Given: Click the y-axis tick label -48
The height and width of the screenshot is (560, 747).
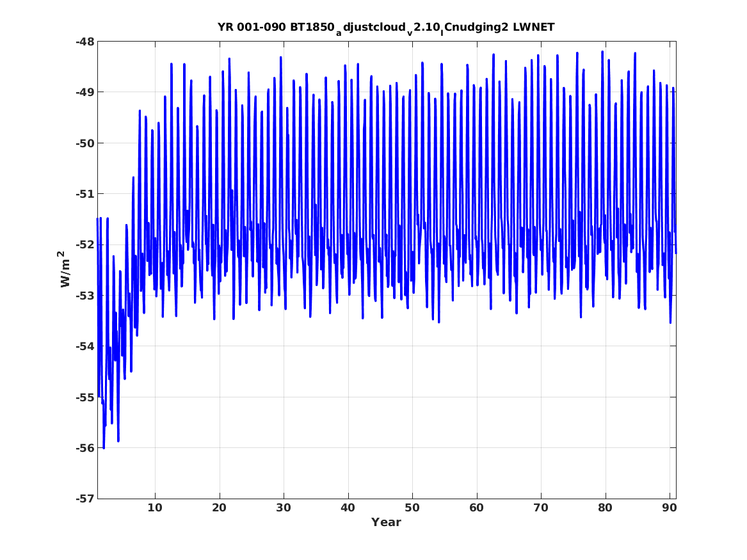Looking at the screenshot, I should [x=84, y=42].
